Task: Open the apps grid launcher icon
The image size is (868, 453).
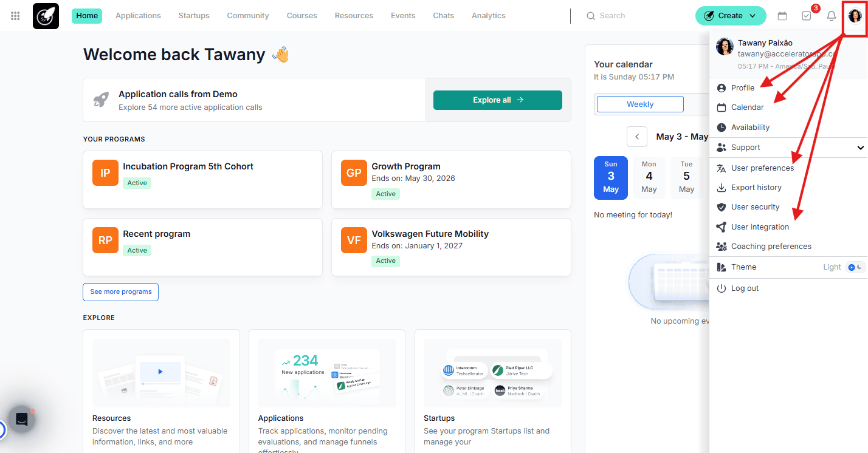Action: pyautogui.click(x=15, y=16)
